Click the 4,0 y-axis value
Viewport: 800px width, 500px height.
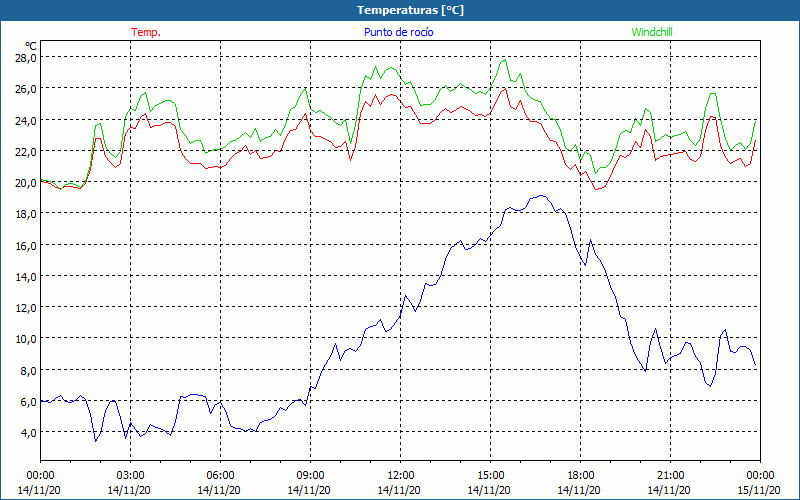click(x=28, y=433)
